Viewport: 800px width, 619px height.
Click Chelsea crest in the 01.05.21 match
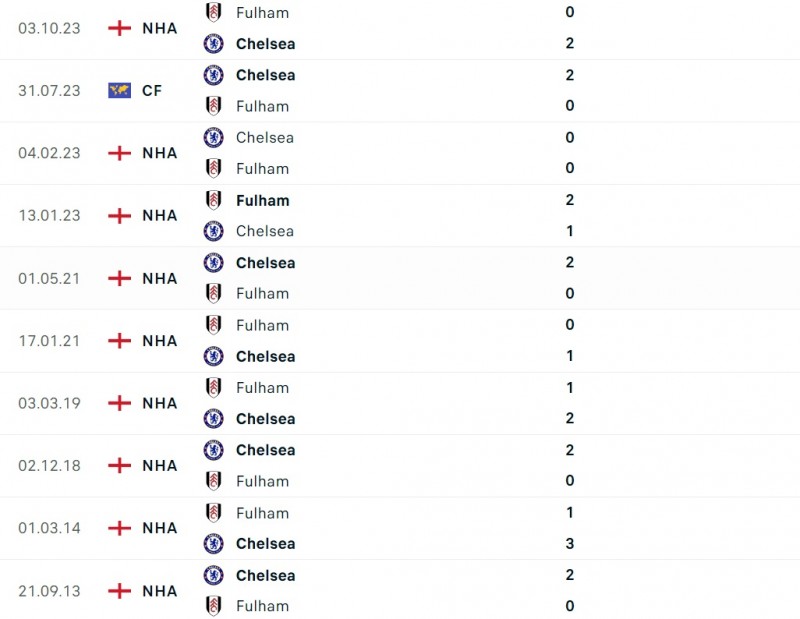(x=213, y=263)
